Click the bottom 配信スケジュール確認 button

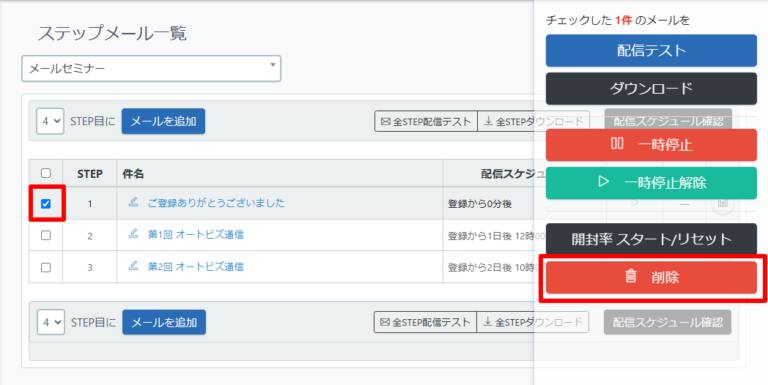click(x=668, y=322)
